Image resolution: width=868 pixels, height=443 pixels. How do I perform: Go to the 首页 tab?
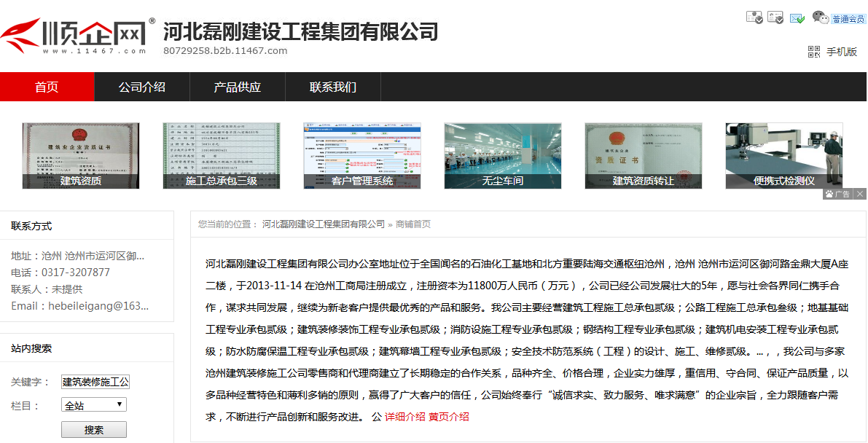(x=47, y=87)
